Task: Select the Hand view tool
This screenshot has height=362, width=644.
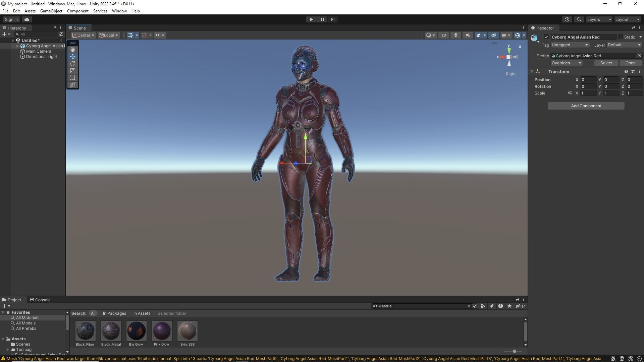Action: tap(73, 50)
